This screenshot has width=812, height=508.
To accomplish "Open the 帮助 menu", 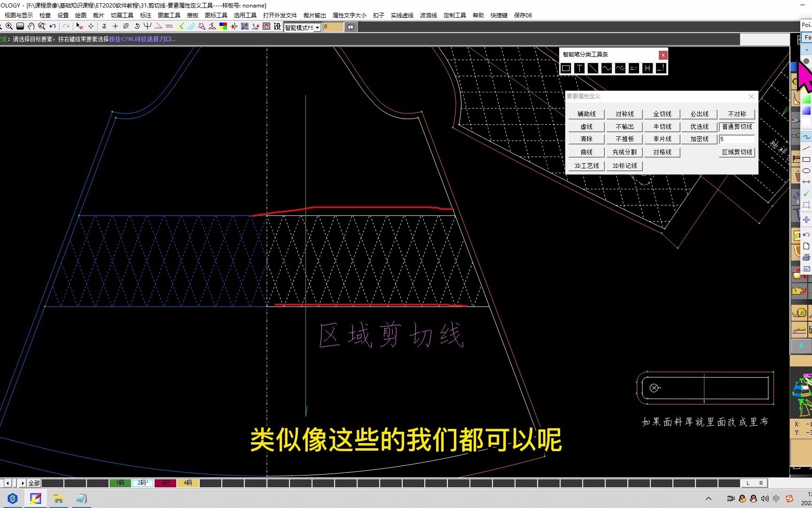I will pos(478,16).
